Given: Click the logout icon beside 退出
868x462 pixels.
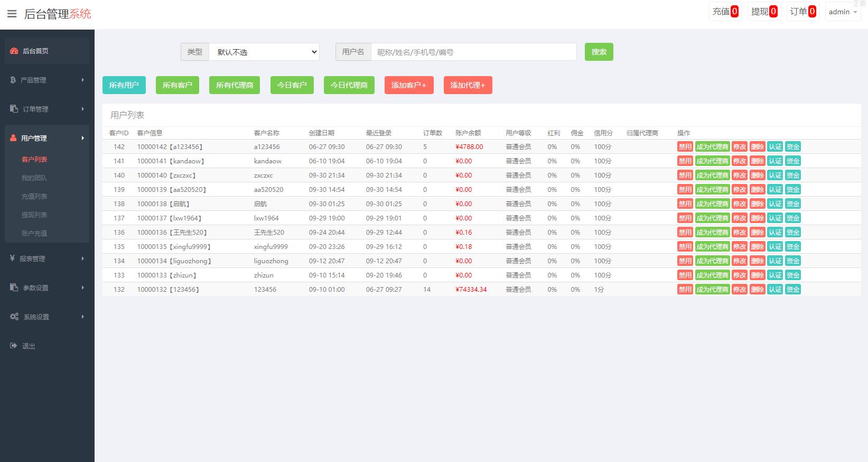Looking at the screenshot, I should tap(14, 346).
